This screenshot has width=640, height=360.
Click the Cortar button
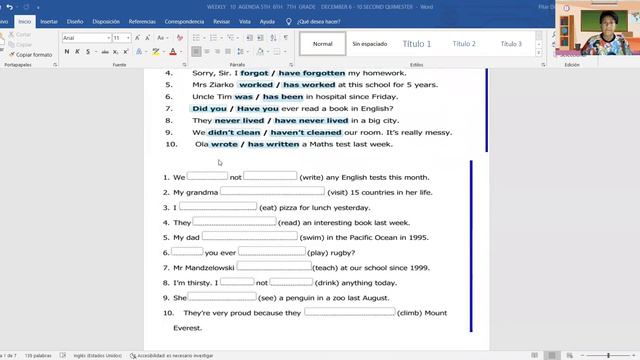click(20, 35)
